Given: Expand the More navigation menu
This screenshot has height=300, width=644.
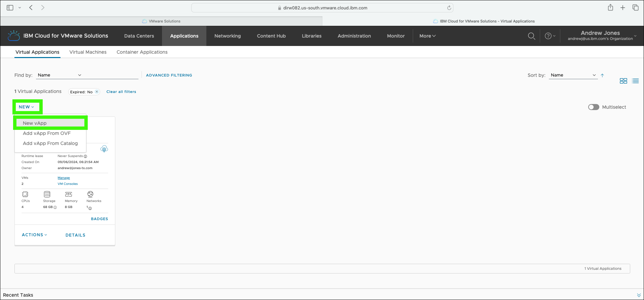Looking at the screenshot, I should coord(427,36).
